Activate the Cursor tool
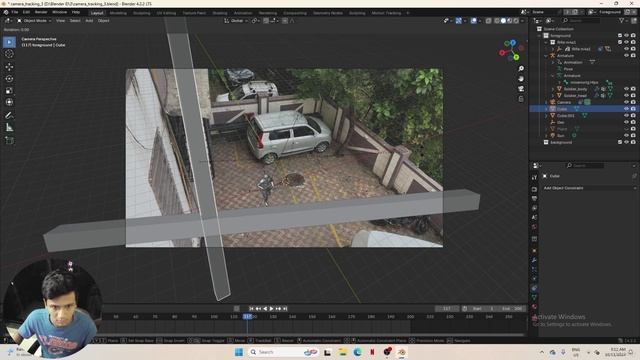The height and width of the screenshot is (360, 640). [x=9, y=54]
